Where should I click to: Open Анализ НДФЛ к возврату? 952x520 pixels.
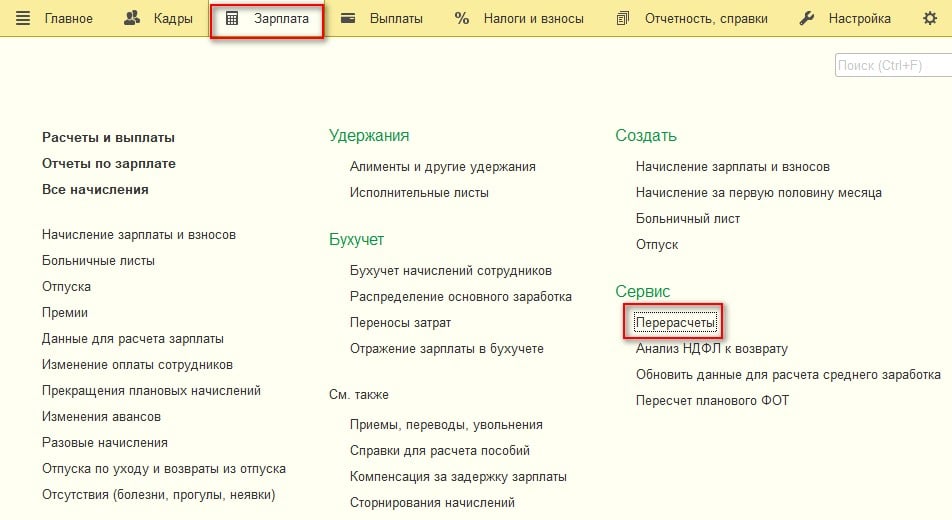(711, 349)
